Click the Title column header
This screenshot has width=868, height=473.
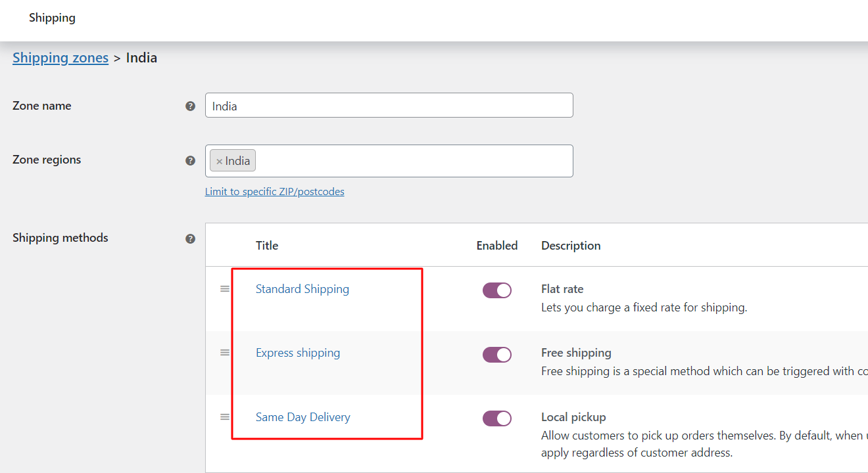coord(266,245)
